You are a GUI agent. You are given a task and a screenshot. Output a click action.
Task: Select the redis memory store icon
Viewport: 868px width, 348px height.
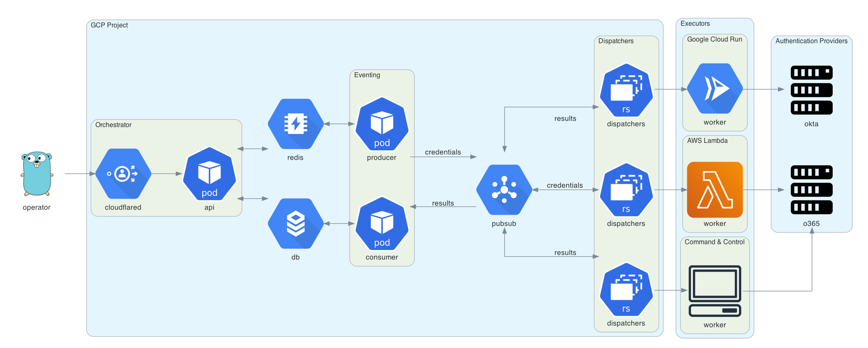pos(296,124)
